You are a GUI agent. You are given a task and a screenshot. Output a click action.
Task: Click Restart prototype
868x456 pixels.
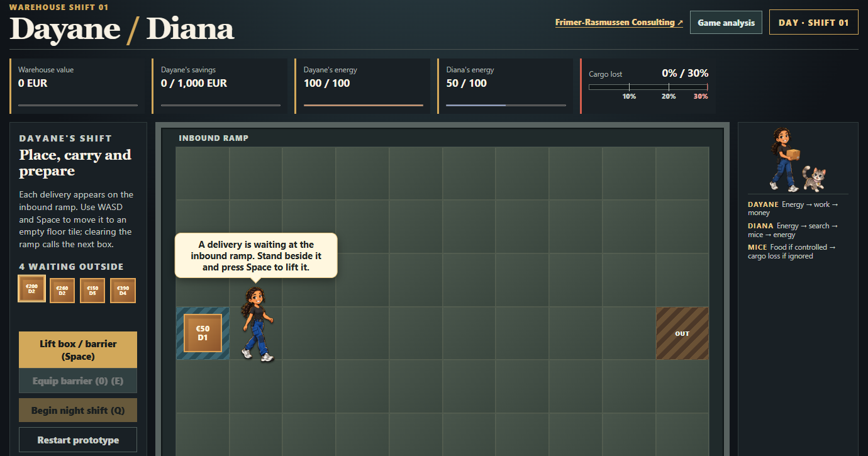(x=78, y=440)
